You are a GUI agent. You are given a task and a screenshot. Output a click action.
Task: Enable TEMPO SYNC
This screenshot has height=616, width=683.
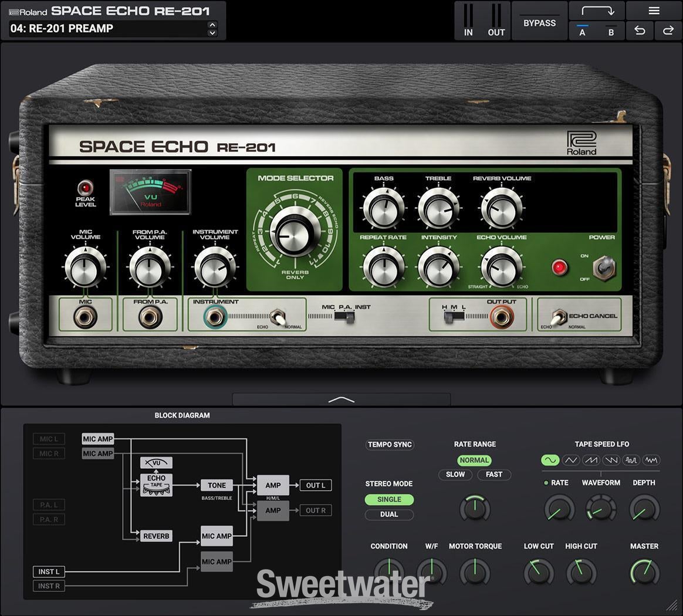coord(390,445)
